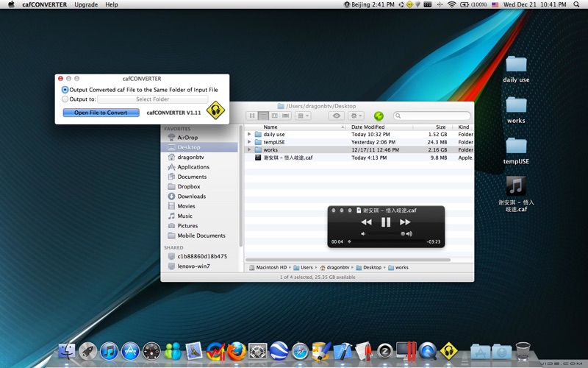Select shared computer c1b88860d18b475
588x368 pixels.
(x=201, y=256)
